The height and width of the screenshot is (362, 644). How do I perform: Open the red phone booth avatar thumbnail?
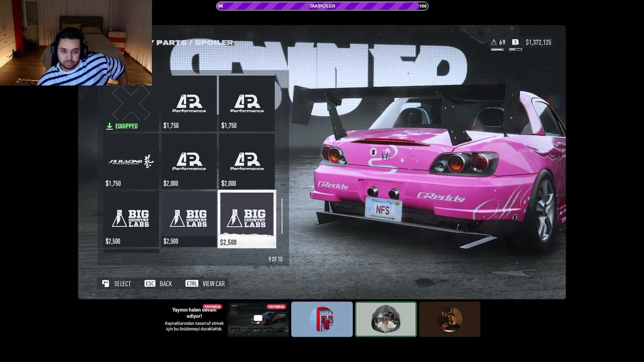coord(322,319)
